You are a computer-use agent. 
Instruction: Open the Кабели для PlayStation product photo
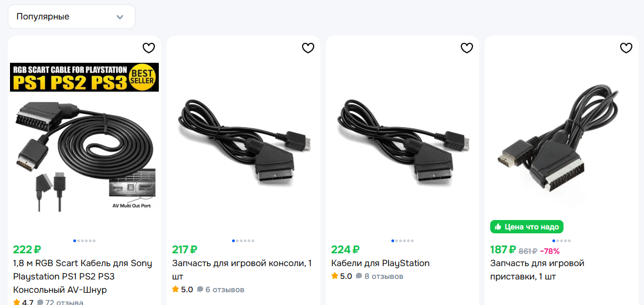402,139
